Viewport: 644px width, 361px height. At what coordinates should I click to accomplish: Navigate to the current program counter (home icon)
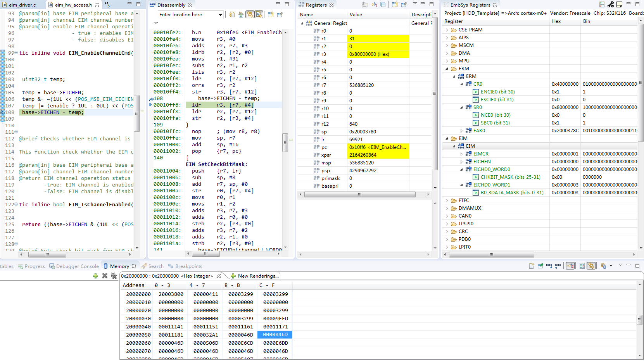pyautogui.click(x=241, y=14)
